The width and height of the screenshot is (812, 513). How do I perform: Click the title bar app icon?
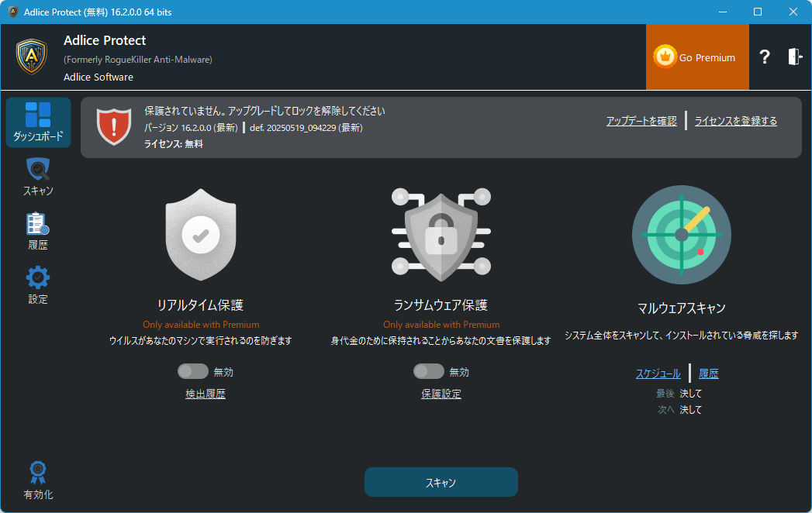click(12, 12)
